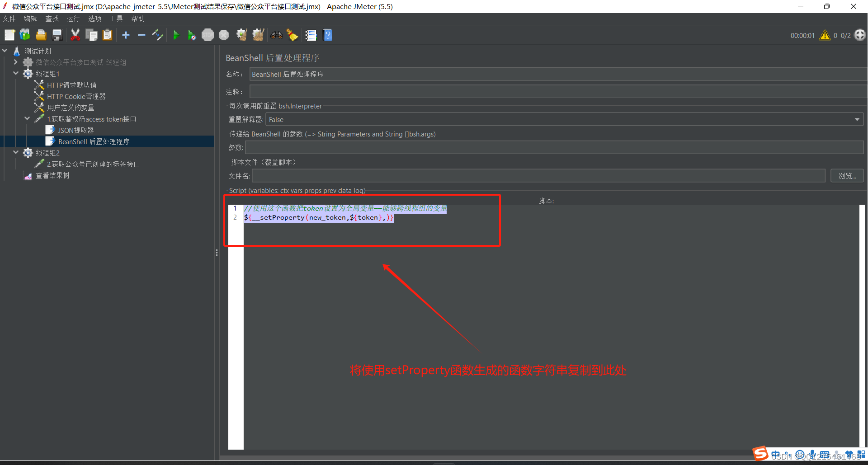
Task: Select JSON提取器 in tree
Action: (x=75, y=130)
